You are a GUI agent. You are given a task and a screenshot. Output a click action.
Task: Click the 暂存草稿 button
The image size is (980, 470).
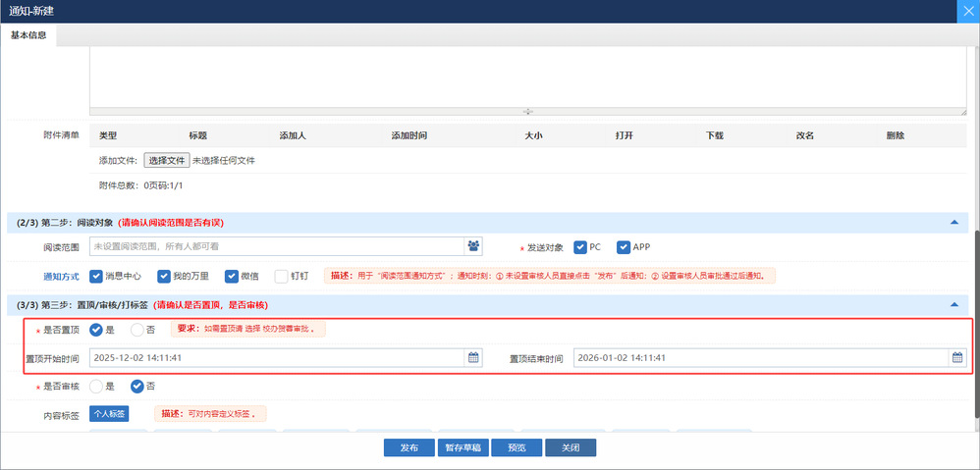pos(462,447)
